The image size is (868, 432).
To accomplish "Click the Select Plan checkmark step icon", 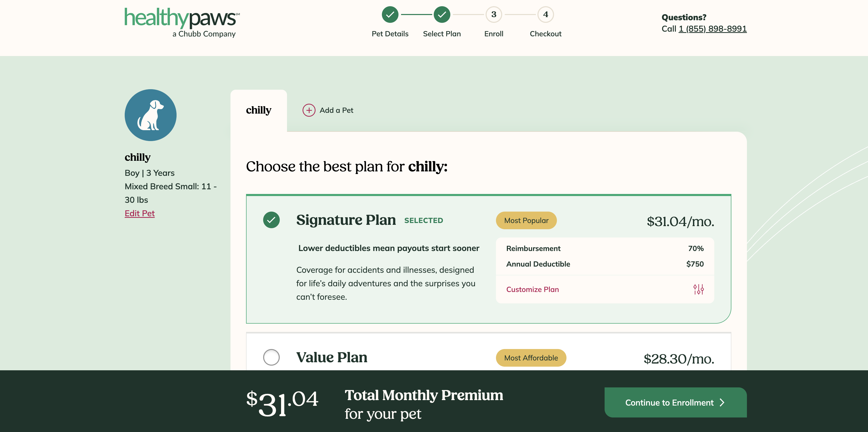I will pyautogui.click(x=442, y=15).
